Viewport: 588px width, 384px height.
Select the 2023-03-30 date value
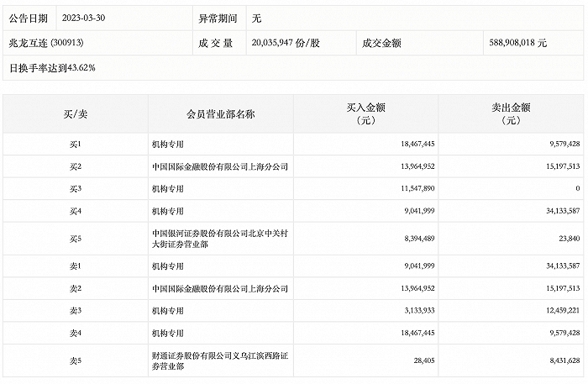(85, 17)
